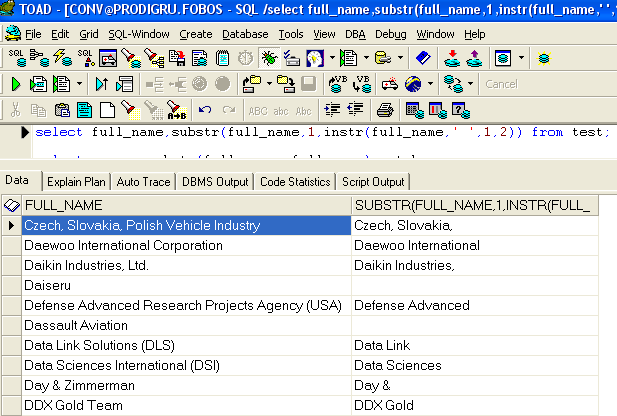Click the first VB code icon
Viewport: 617px width, 416px height.
pyautogui.click(x=338, y=84)
